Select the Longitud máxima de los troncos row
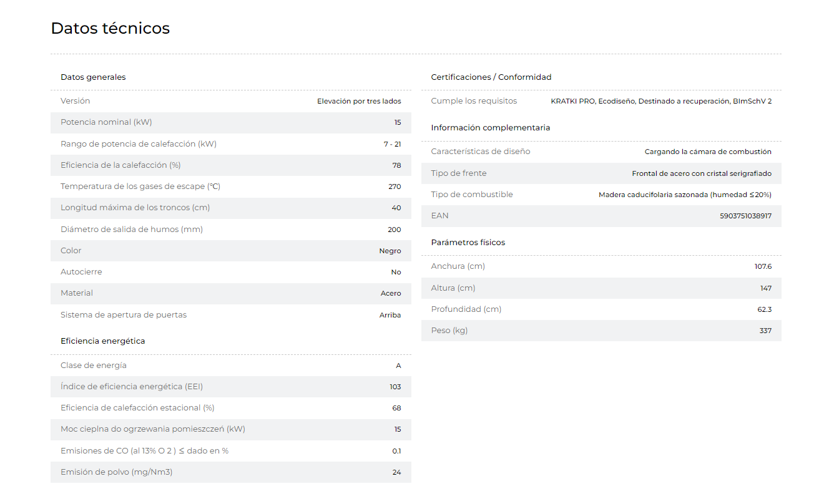The image size is (839, 504). tap(231, 208)
